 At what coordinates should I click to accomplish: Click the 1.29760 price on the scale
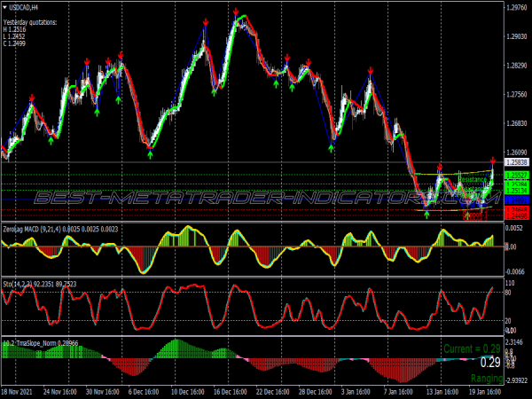(x=517, y=7)
